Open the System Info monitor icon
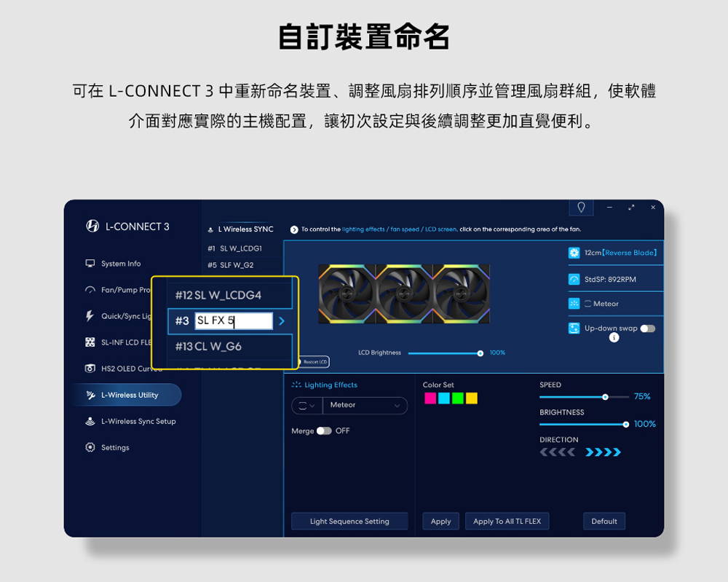The height and width of the screenshot is (582, 728). point(90,264)
